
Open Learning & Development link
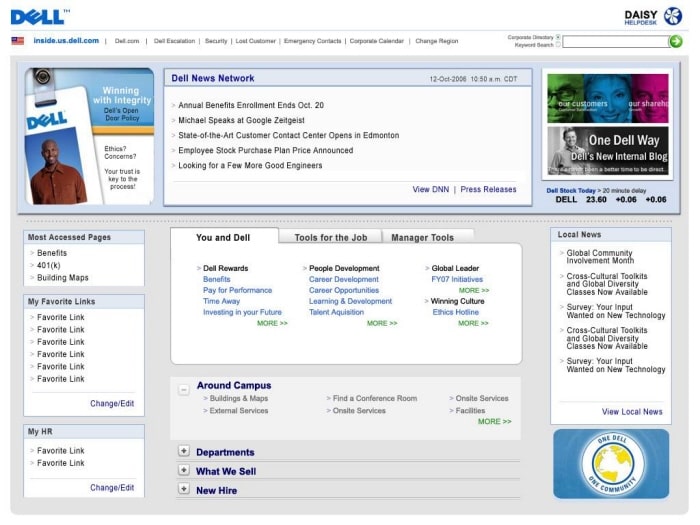(x=350, y=301)
